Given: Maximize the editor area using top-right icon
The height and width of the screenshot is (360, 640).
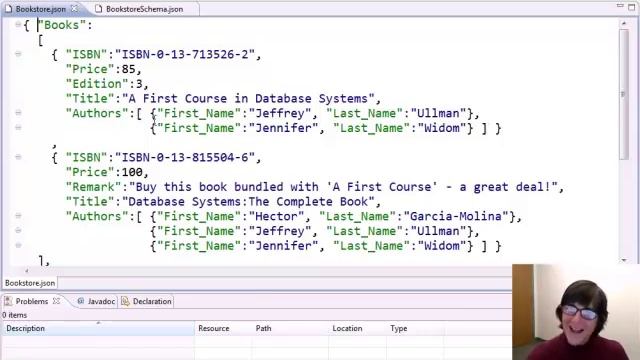Looking at the screenshot, I should pyautogui.click(x=632, y=7).
